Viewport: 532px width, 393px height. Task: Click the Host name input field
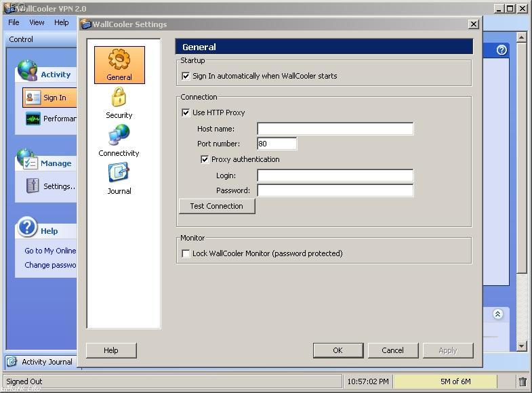click(335, 129)
